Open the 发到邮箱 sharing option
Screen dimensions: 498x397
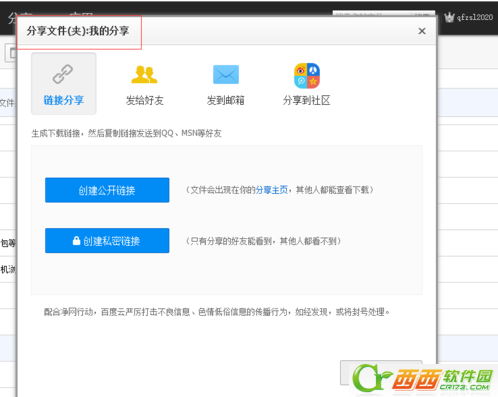click(226, 100)
